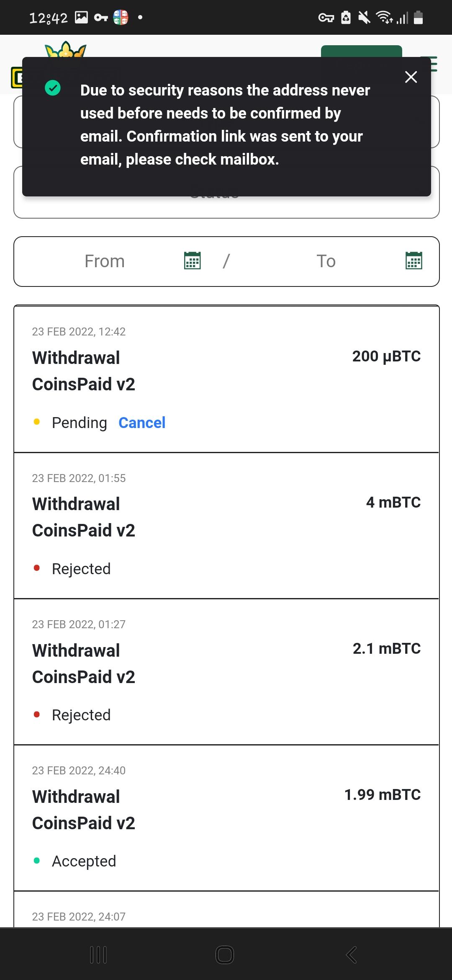Expand the Status filter dropdown

[226, 206]
